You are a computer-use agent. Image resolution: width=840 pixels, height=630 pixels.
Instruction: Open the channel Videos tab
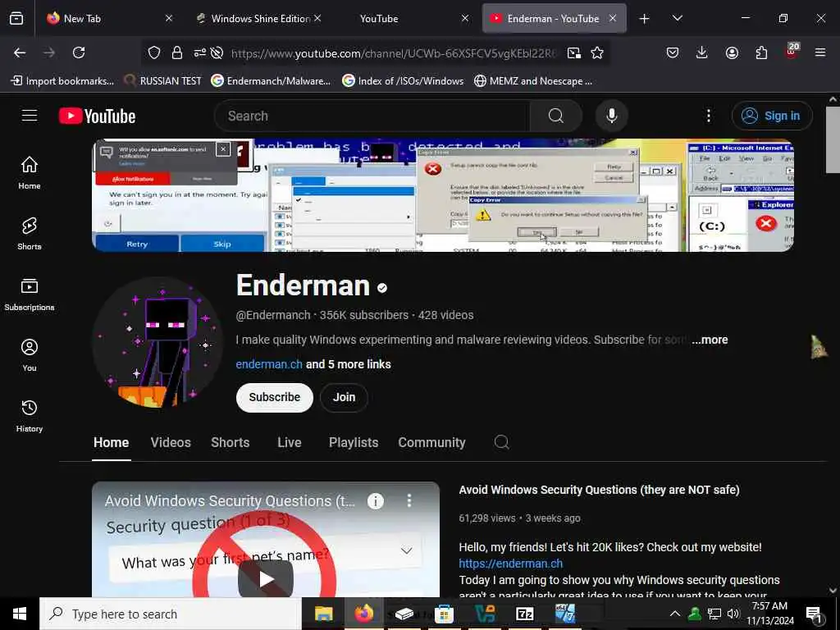171,442
